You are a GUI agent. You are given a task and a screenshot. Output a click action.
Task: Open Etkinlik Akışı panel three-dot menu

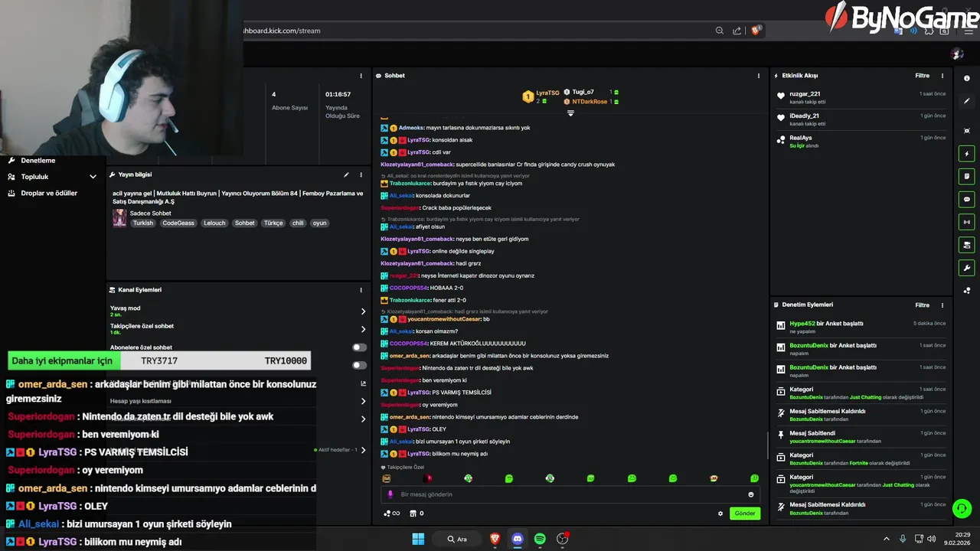[x=942, y=76]
